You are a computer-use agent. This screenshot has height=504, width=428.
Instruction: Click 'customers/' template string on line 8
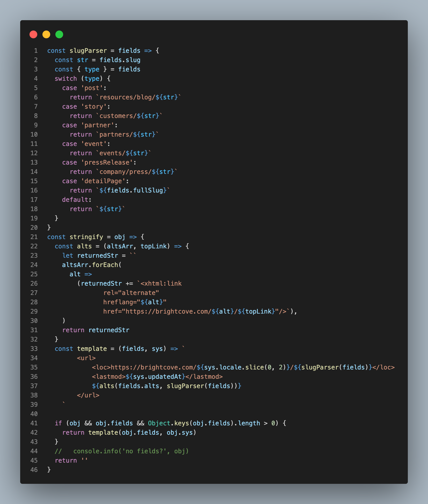point(118,116)
